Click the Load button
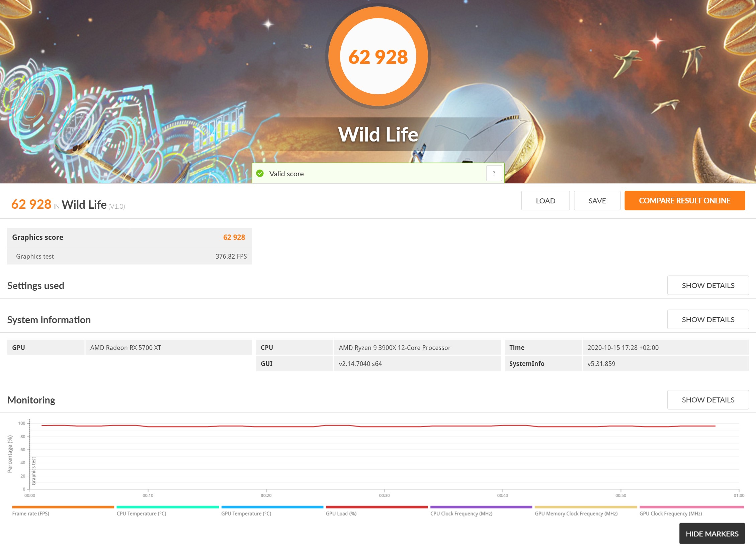756x552 pixels. [545, 201]
